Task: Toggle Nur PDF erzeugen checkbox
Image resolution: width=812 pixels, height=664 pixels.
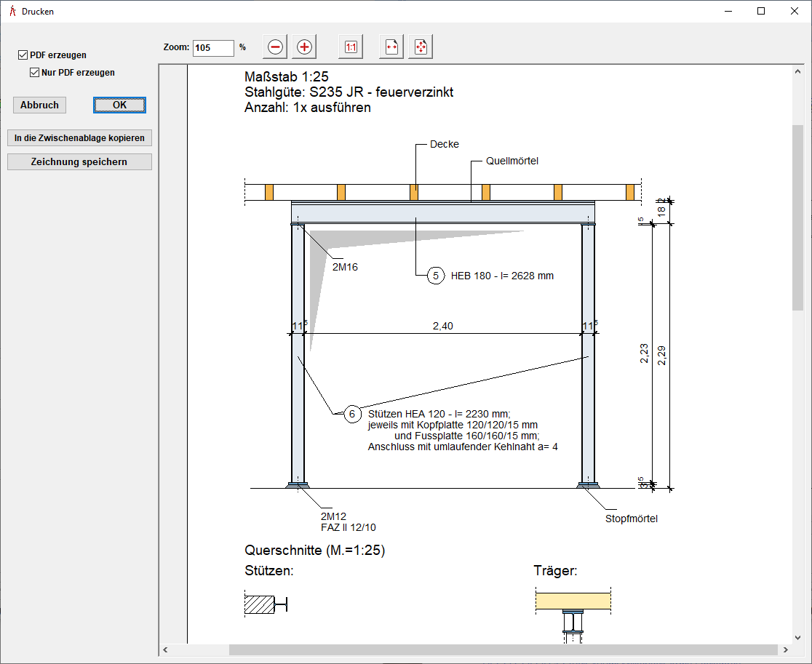Action: 34,73
